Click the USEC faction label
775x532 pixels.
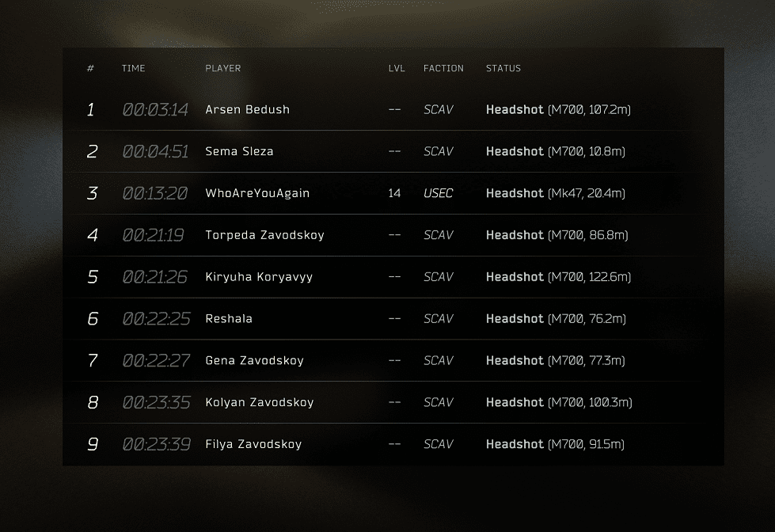point(438,193)
